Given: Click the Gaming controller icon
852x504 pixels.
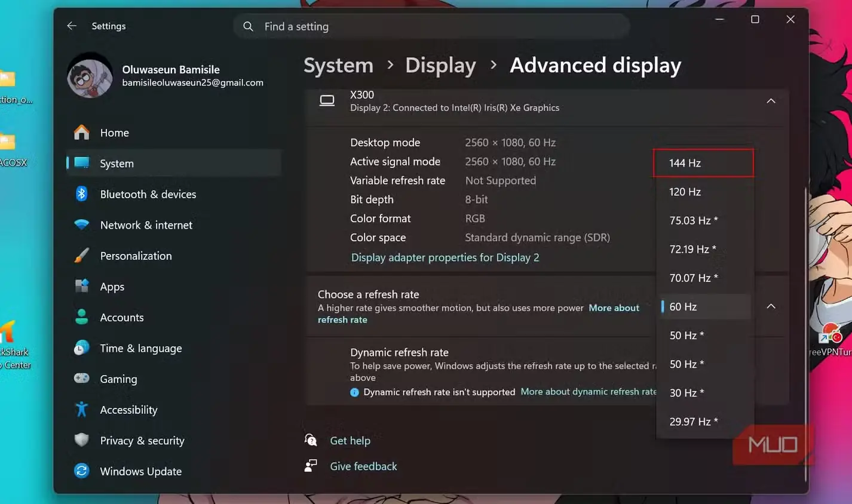Looking at the screenshot, I should point(82,379).
